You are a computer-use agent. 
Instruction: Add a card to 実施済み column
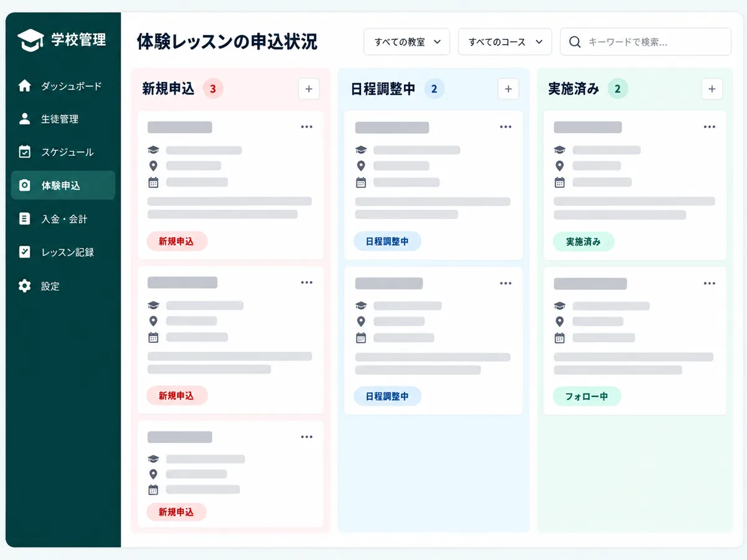click(712, 89)
